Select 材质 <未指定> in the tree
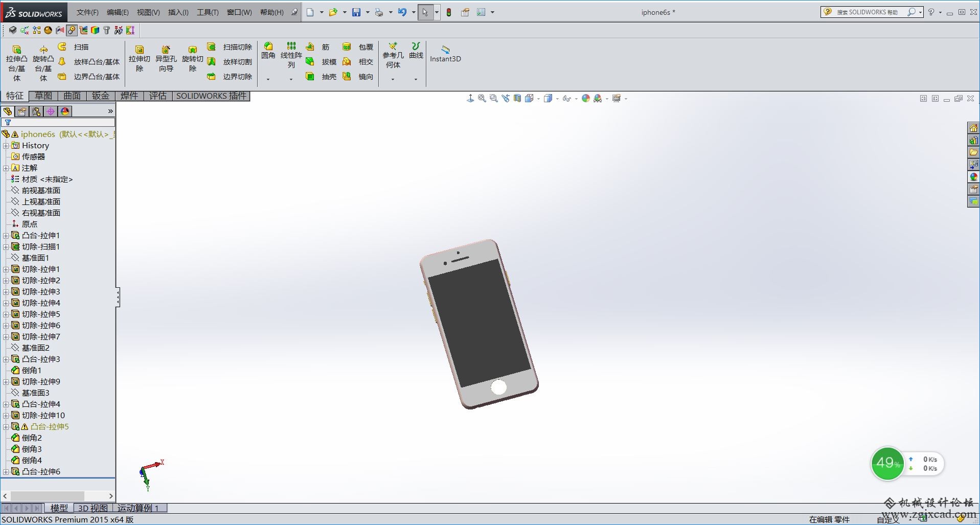 [47, 179]
